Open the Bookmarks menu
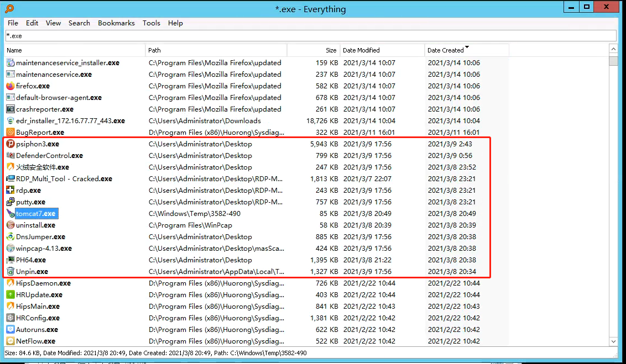The image size is (626, 364). click(116, 23)
